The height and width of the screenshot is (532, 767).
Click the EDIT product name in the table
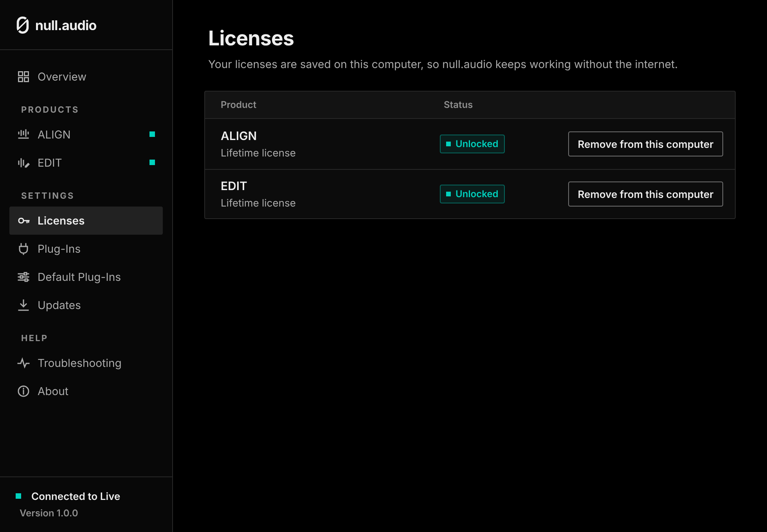tap(234, 186)
